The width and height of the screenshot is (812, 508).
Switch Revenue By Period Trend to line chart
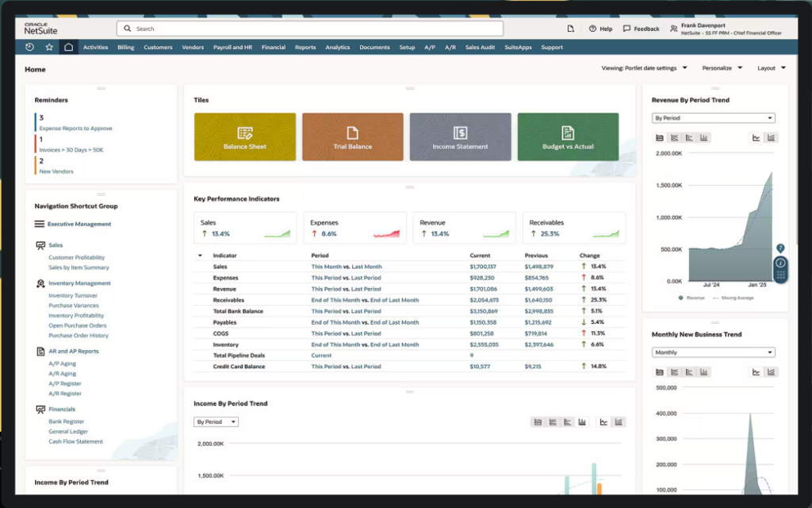756,138
